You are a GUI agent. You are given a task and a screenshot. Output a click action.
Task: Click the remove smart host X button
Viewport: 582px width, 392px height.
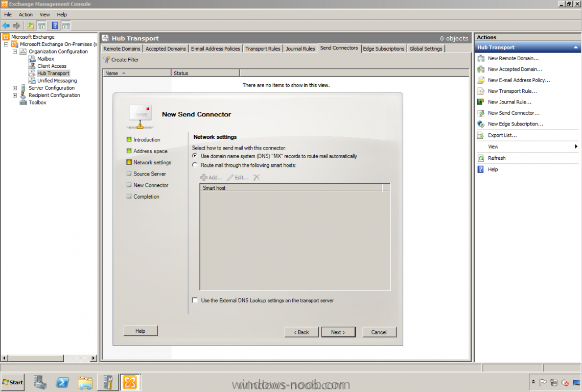257,178
